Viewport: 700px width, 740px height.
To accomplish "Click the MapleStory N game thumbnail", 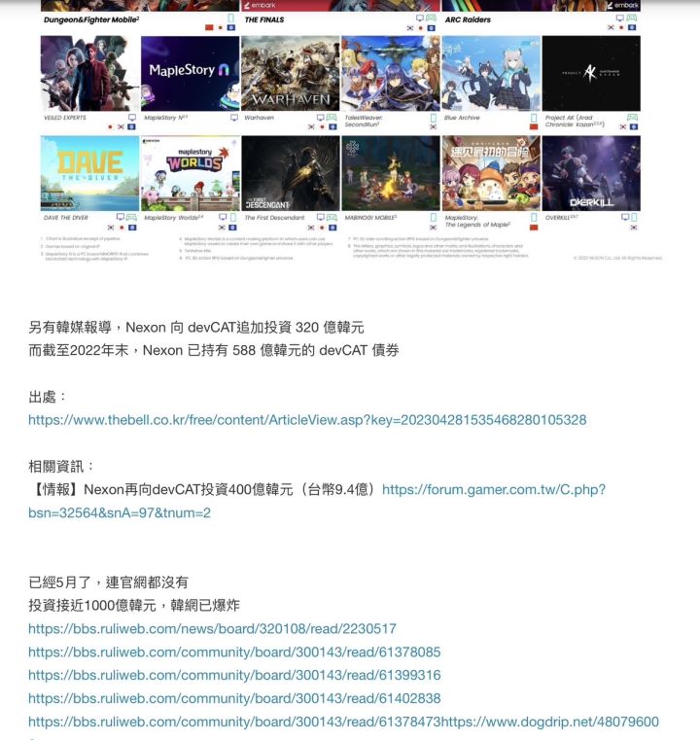I will [x=191, y=73].
